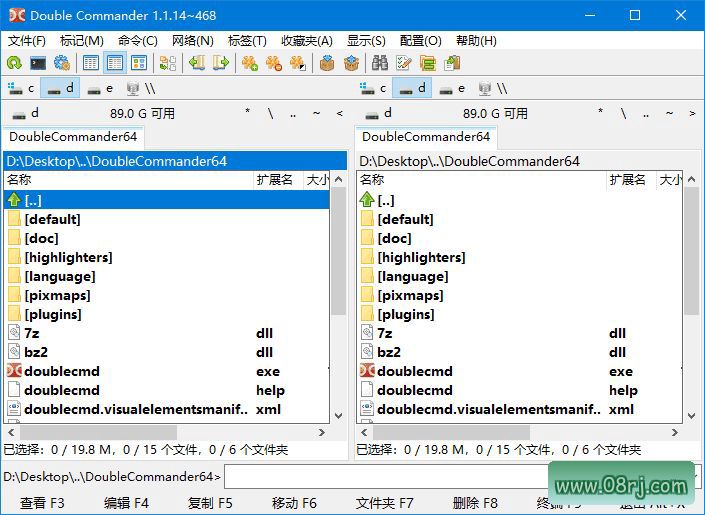This screenshot has height=515, width=705.
Task: Click the command line input field
Action: (386, 476)
